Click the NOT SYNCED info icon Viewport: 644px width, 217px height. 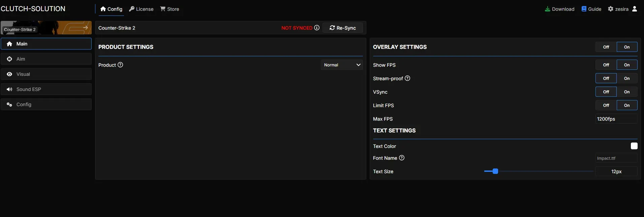tap(317, 28)
